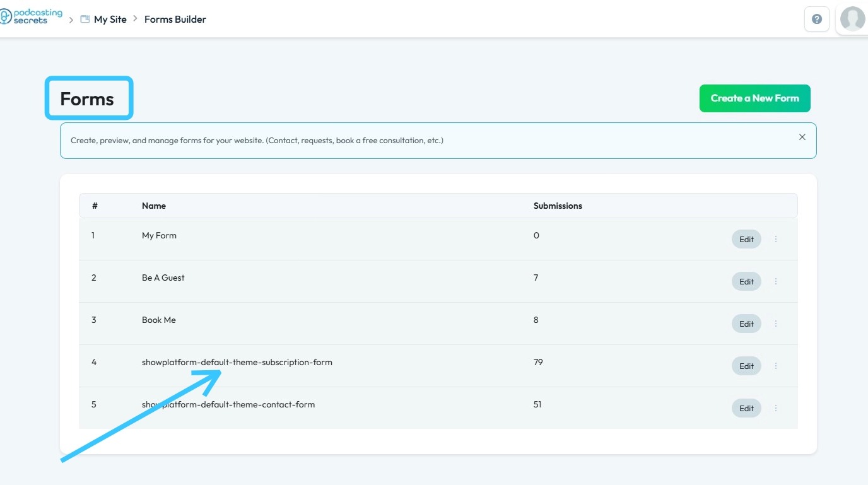Open the help question mark icon

click(x=817, y=19)
